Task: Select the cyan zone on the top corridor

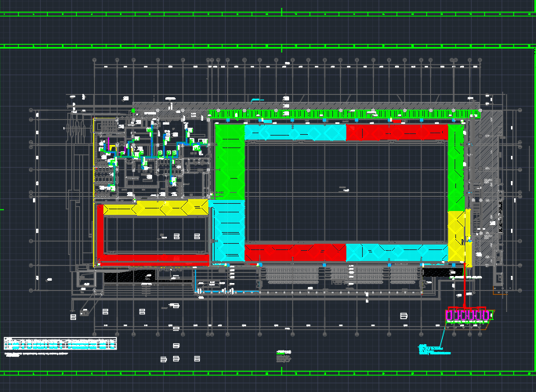Action: point(295,132)
